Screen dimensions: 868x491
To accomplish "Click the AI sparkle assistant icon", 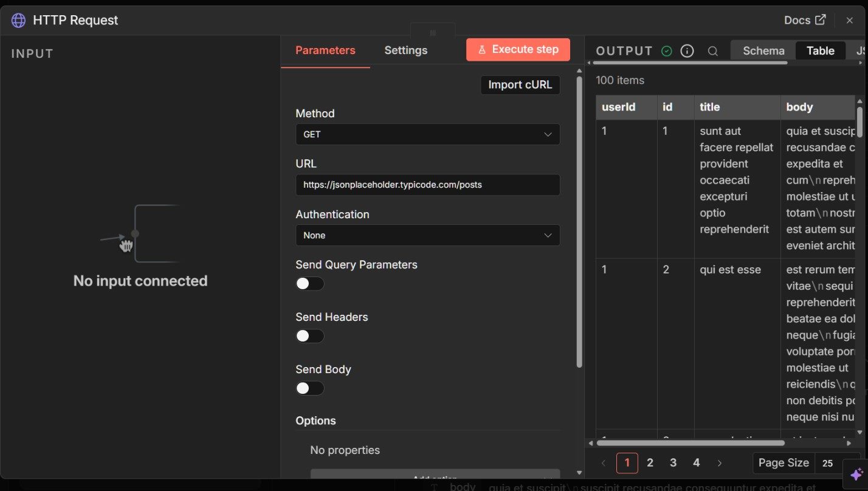I will 856,475.
